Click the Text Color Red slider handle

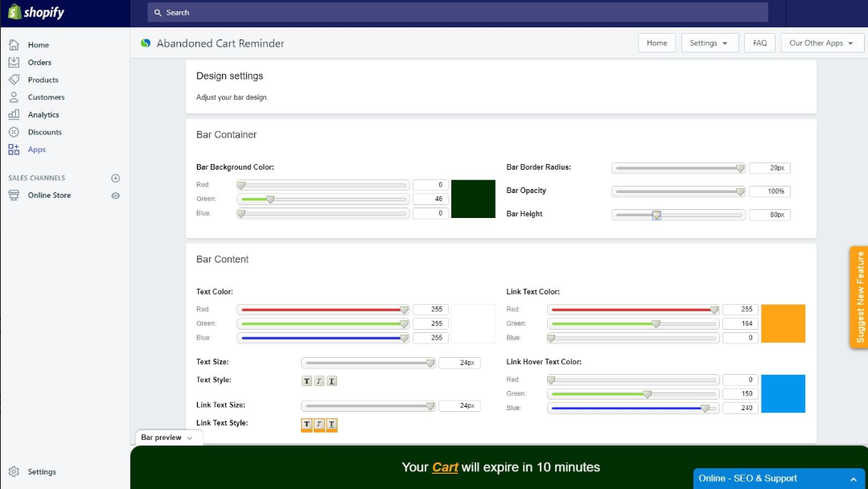click(x=404, y=310)
